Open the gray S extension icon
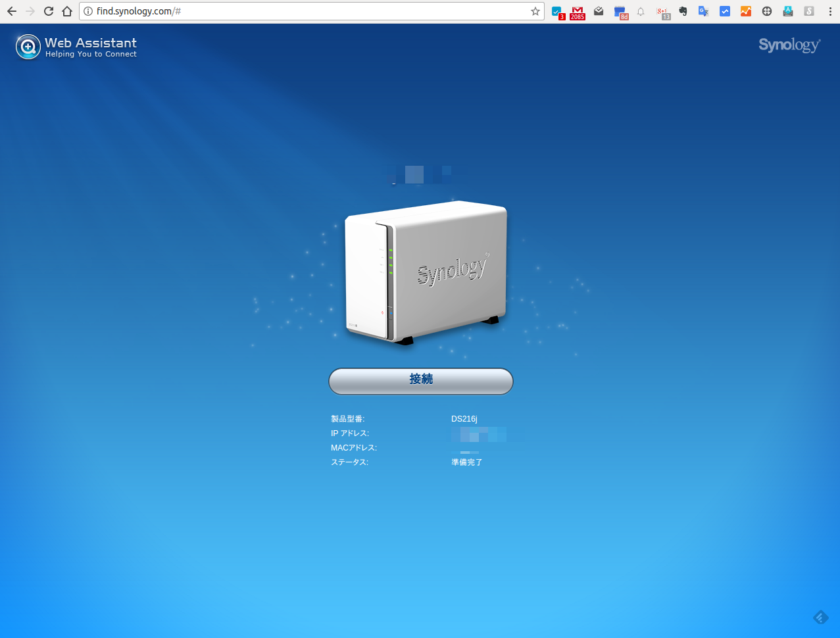 (809, 11)
